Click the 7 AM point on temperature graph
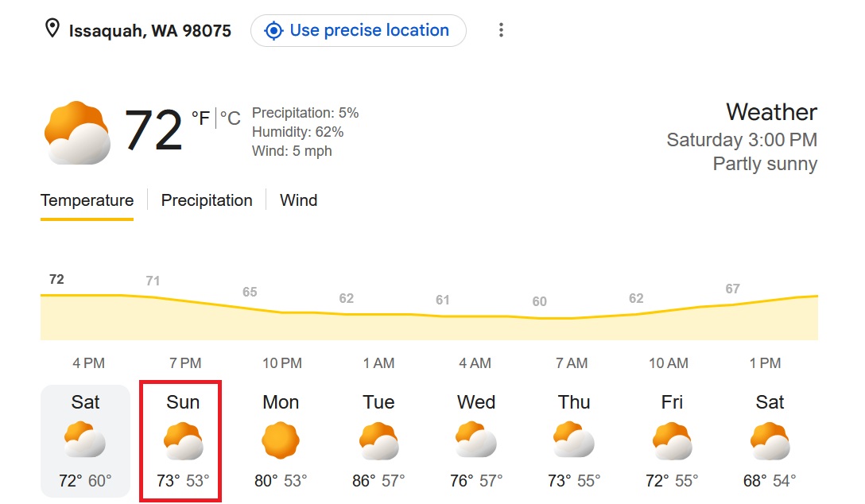The image size is (865, 504). (572, 318)
